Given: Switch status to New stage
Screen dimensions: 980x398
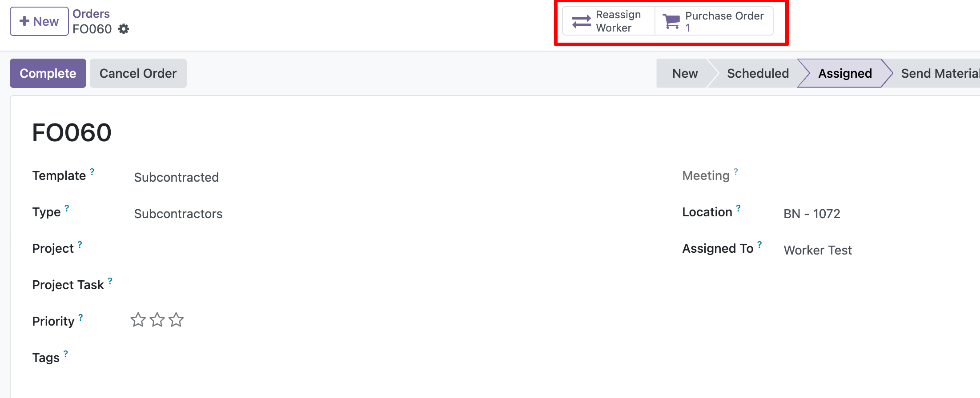Looking at the screenshot, I should pyautogui.click(x=685, y=73).
